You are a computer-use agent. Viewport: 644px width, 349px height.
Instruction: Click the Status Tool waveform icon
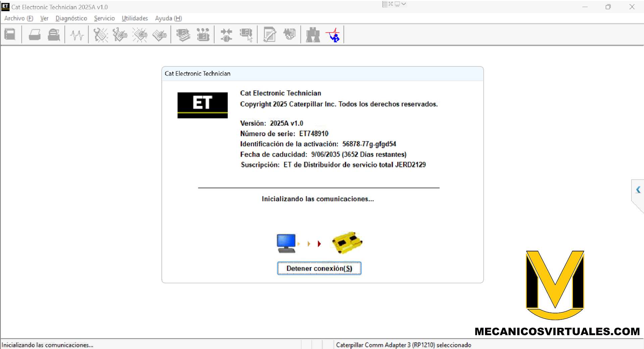pos(77,35)
